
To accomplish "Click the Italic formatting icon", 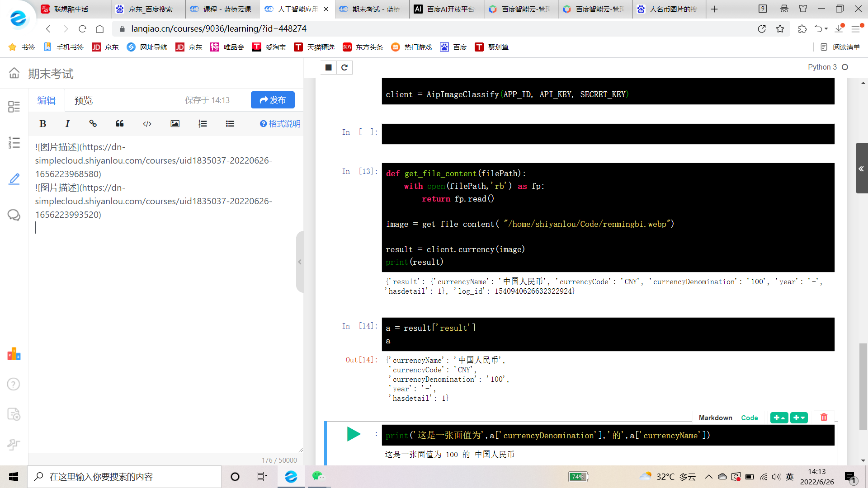I will tap(67, 124).
